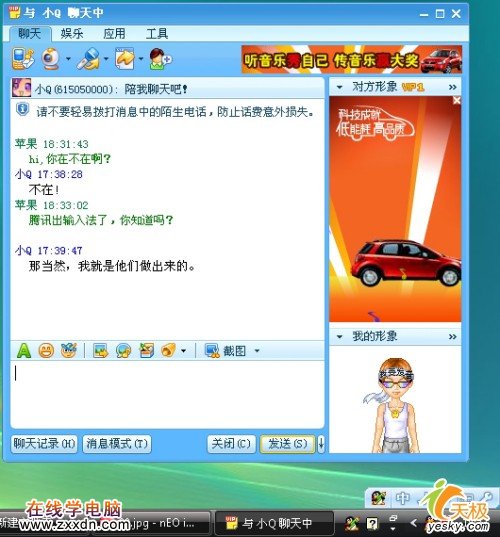
Task: Open 聊天记录(H) chat history
Action: click(44, 444)
